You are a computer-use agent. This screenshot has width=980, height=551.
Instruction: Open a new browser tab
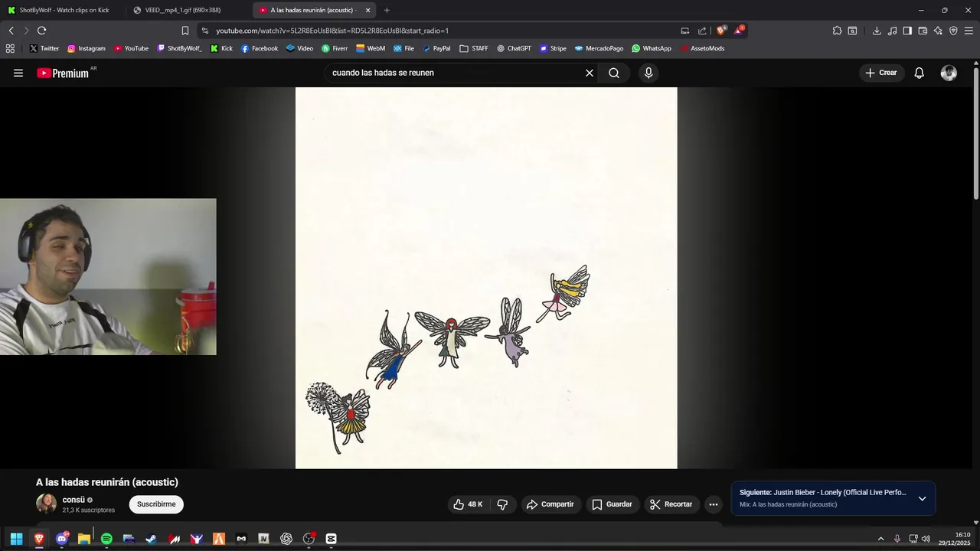pos(387,10)
